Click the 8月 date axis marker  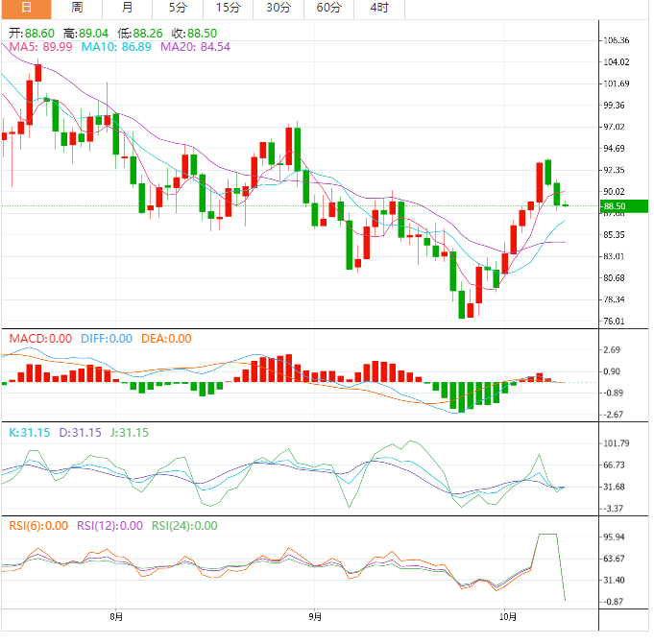click(x=116, y=616)
